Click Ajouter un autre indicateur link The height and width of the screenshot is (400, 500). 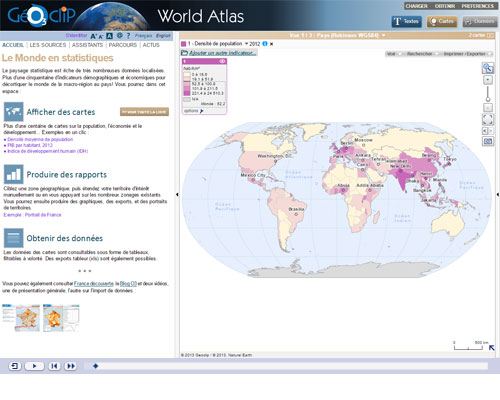coord(223,53)
